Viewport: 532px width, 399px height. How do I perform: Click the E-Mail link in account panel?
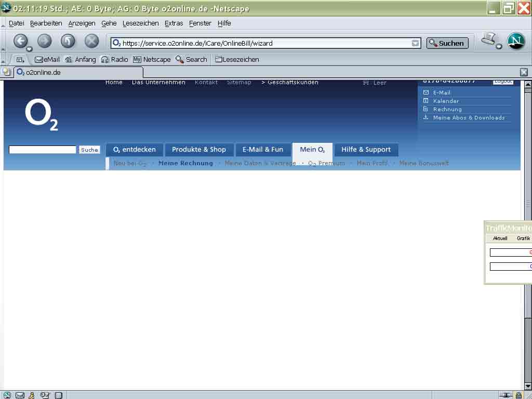click(x=442, y=92)
